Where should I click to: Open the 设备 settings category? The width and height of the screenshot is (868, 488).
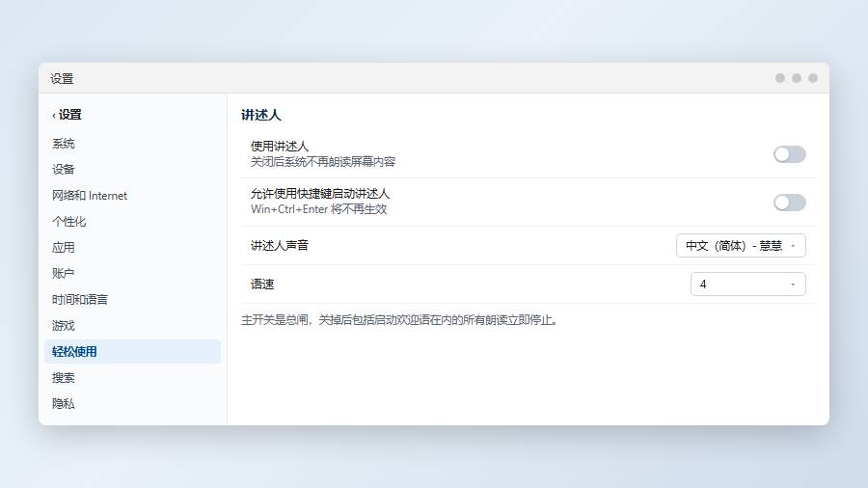132,170
